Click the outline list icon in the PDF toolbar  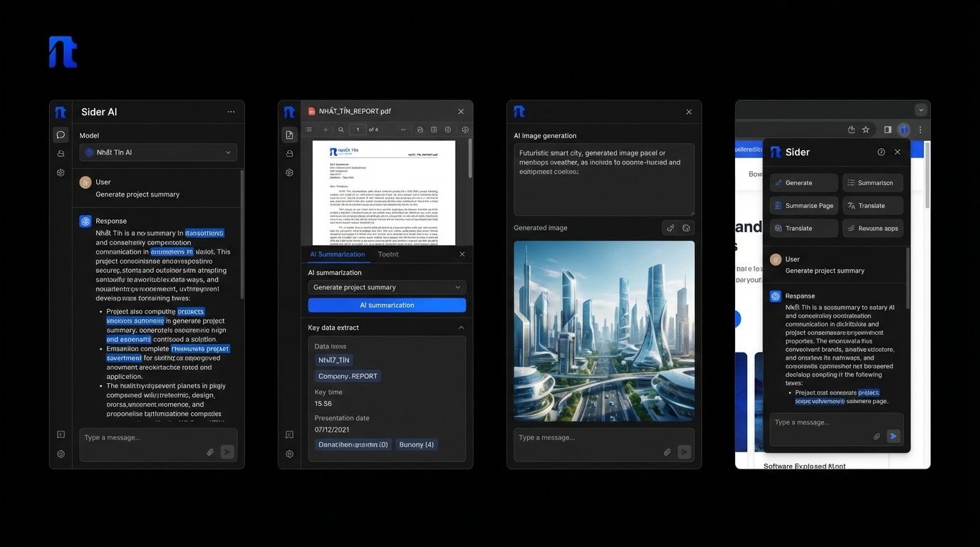[308, 130]
